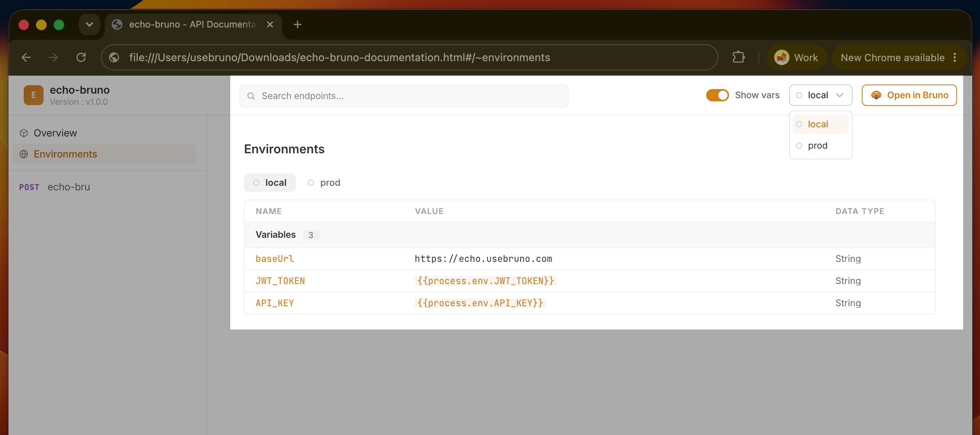Click the JWT_TOKEN variable name
Viewport: 980px width, 435px height.
pos(280,281)
